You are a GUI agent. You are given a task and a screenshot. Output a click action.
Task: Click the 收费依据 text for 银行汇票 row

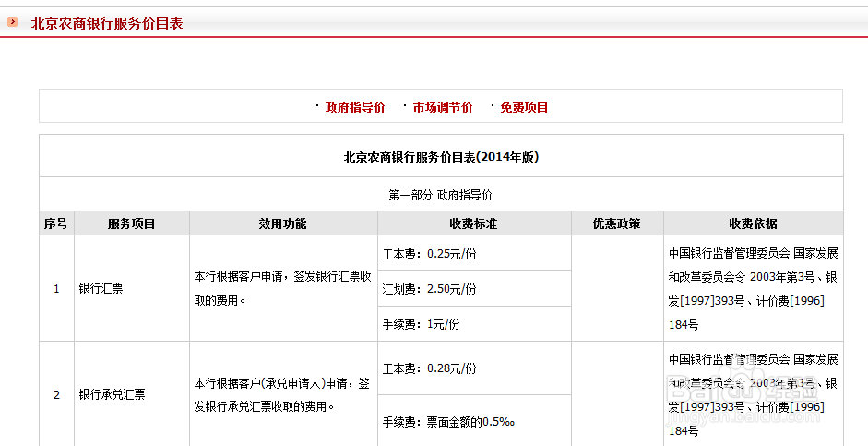coord(754,289)
